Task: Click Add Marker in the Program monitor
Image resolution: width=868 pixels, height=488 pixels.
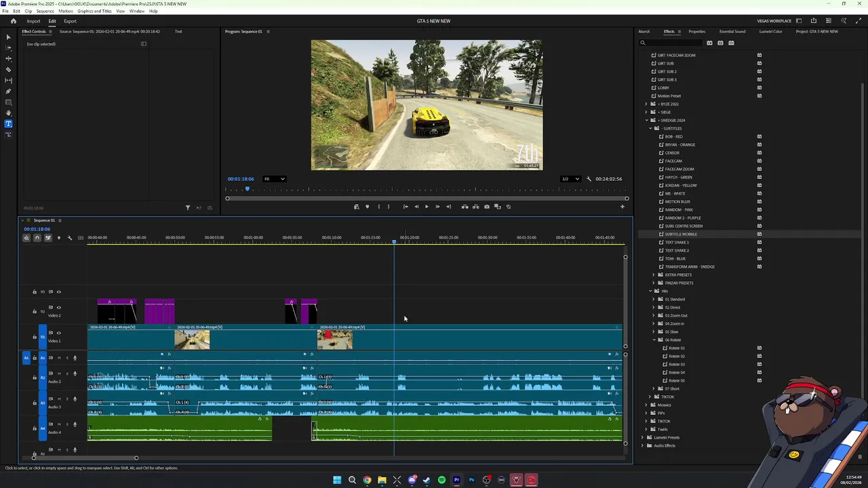Action: pyautogui.click(x=367, y=207)
